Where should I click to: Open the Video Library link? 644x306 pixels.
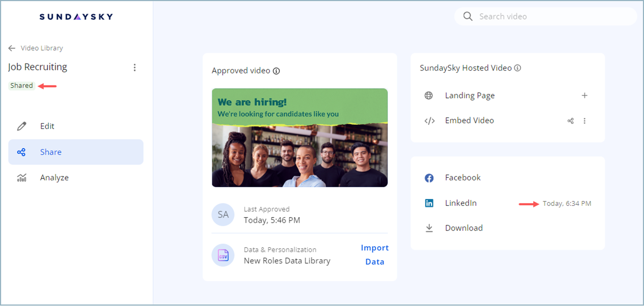point(42,48)
